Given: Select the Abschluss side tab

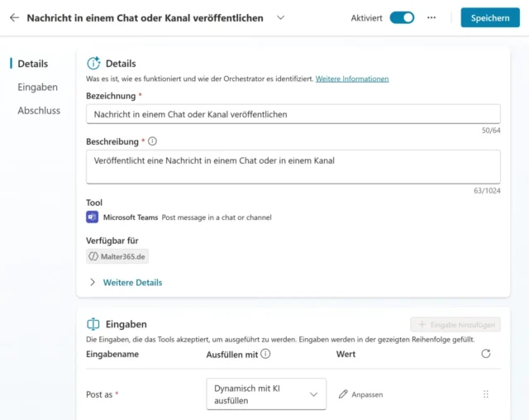Looking at the screenshot, I should pyautogui.click(x=39, y=110).
